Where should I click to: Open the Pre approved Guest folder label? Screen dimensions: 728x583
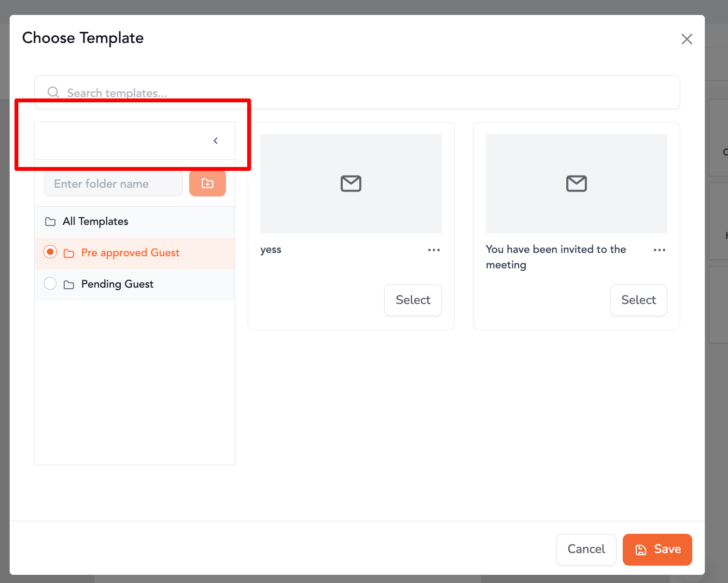[x=130, y=253]
